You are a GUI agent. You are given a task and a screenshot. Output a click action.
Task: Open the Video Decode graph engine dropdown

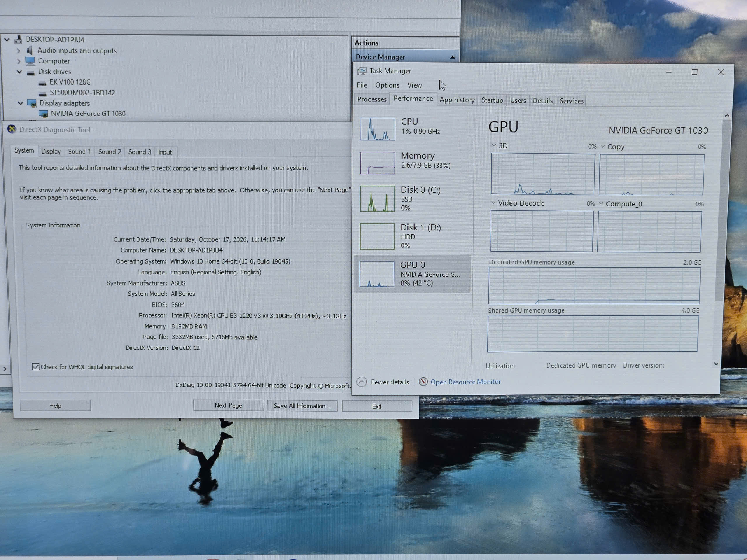pyautogui.click(x=493, y=202)
